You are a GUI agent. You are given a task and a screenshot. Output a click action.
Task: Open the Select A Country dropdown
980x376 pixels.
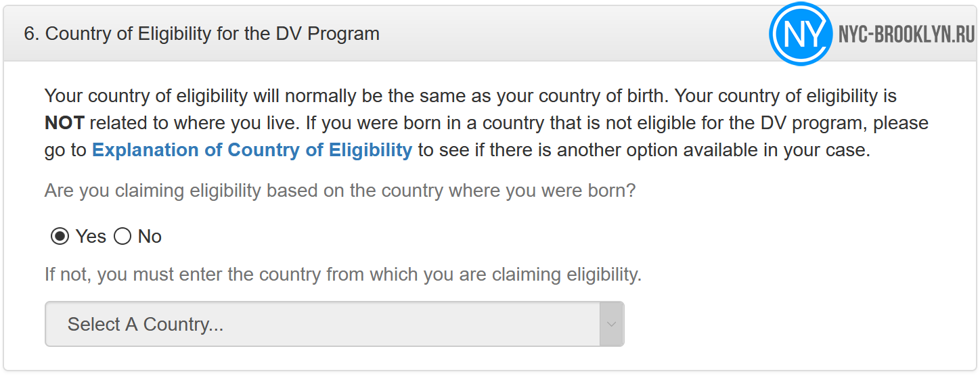[334, 324]
